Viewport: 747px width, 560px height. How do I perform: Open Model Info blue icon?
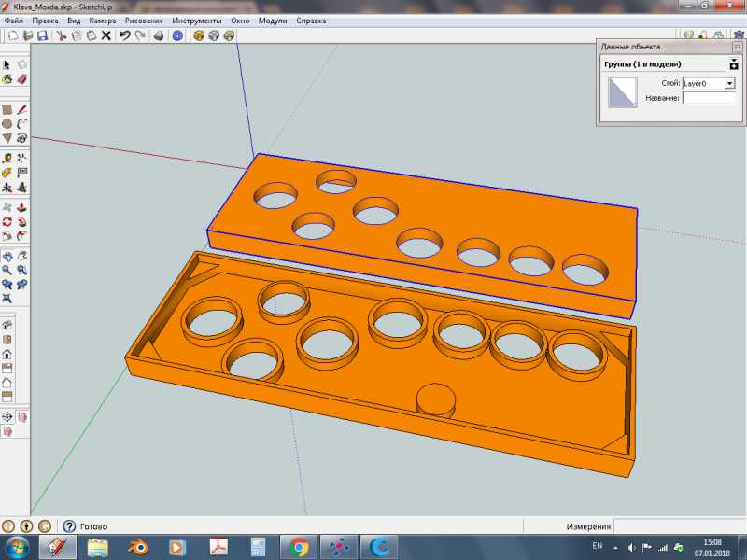coord(177,35)
